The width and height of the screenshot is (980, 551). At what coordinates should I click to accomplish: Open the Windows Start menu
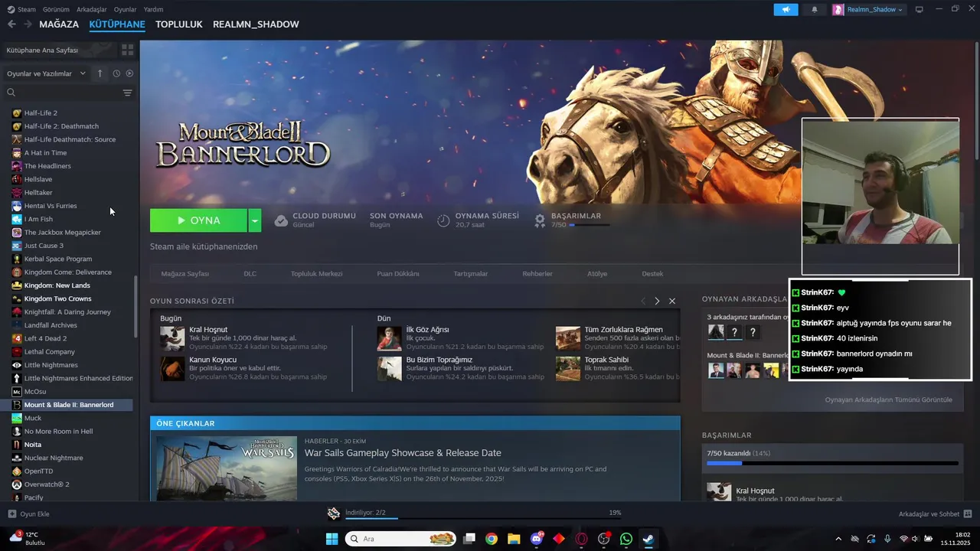pos(332,539)
